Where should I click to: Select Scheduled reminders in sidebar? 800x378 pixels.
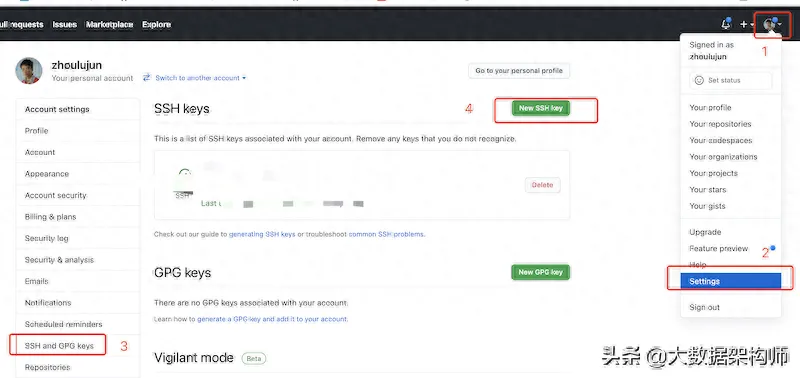pyautogui.click(x=78, y=324)
